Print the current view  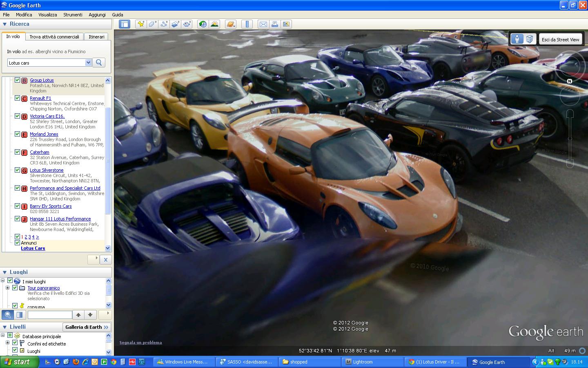coord(274,24)
